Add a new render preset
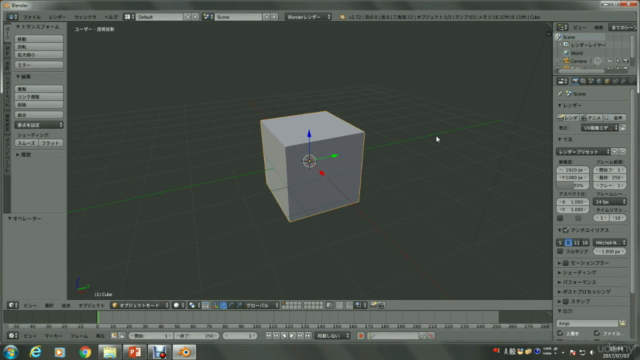The width and height of the screenshot is (640, 360). coord(615,151)
